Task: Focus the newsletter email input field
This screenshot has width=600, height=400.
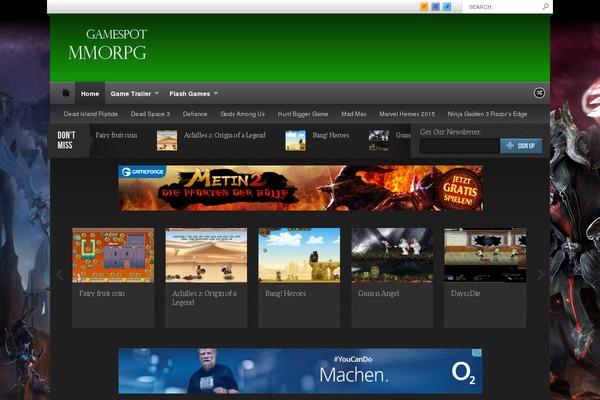Action: (x=460, y=146)
